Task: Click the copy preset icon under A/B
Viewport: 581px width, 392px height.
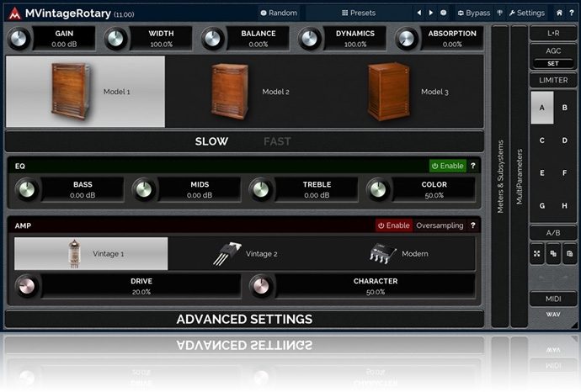Action: coord(553,253)
